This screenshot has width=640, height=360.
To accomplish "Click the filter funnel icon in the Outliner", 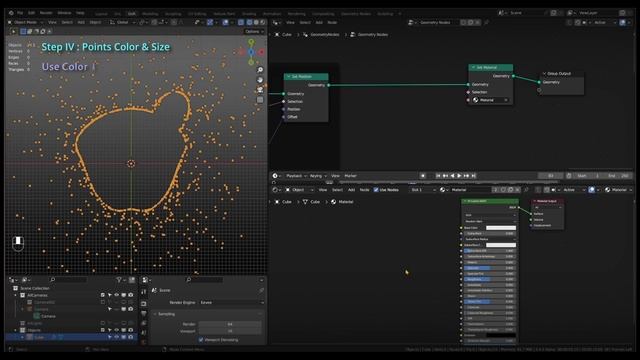I will click(119, 280).
